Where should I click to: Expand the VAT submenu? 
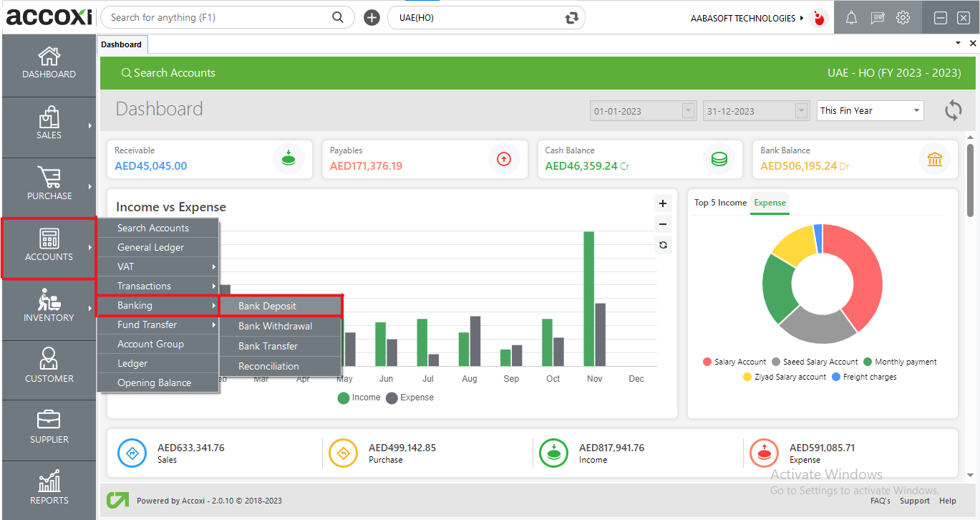coord(157,266)
